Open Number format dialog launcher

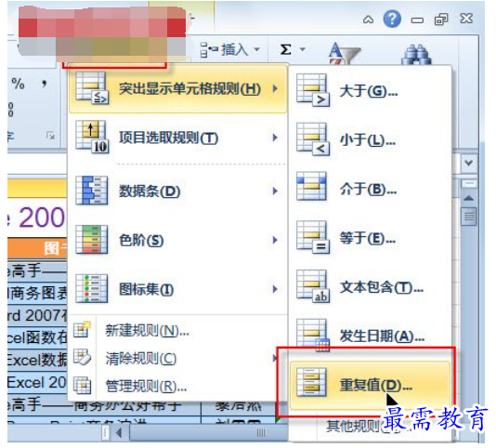tap(50, 136)
